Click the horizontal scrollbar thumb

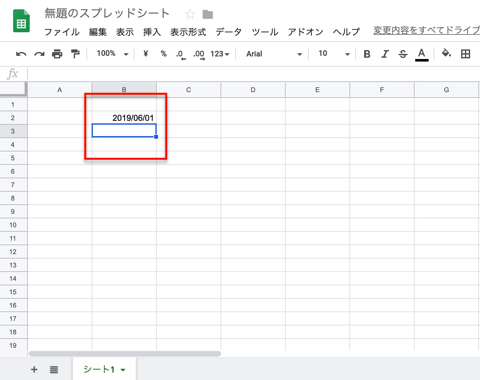(x=125, y=353)
